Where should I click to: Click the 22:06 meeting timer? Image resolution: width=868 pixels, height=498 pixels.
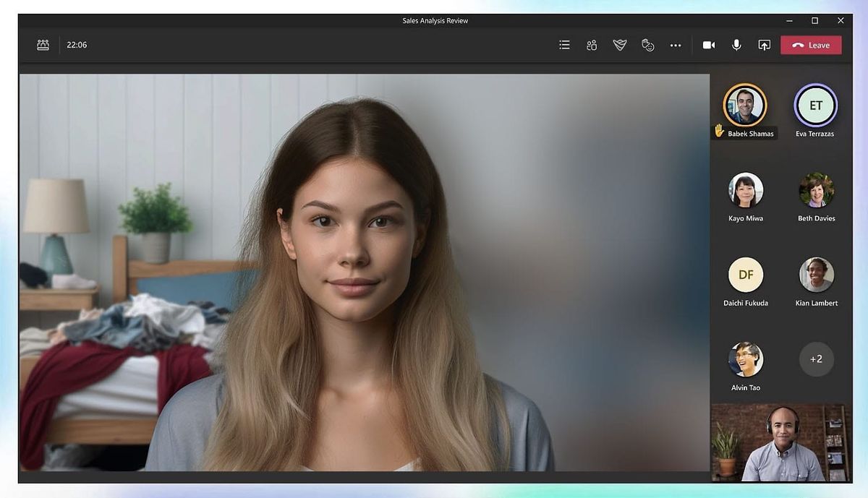pyautogui.click(x=75, y=45)
